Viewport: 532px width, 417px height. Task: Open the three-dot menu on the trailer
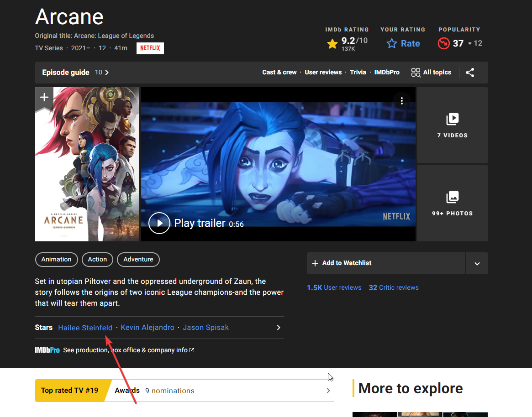pos(401,101)
